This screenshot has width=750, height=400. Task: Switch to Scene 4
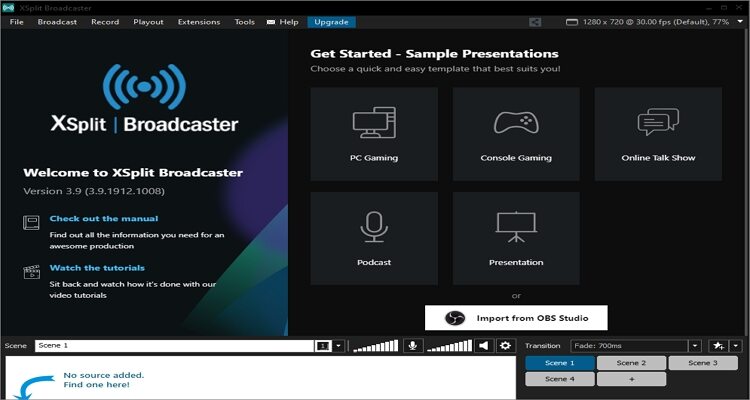pos(560,379)
